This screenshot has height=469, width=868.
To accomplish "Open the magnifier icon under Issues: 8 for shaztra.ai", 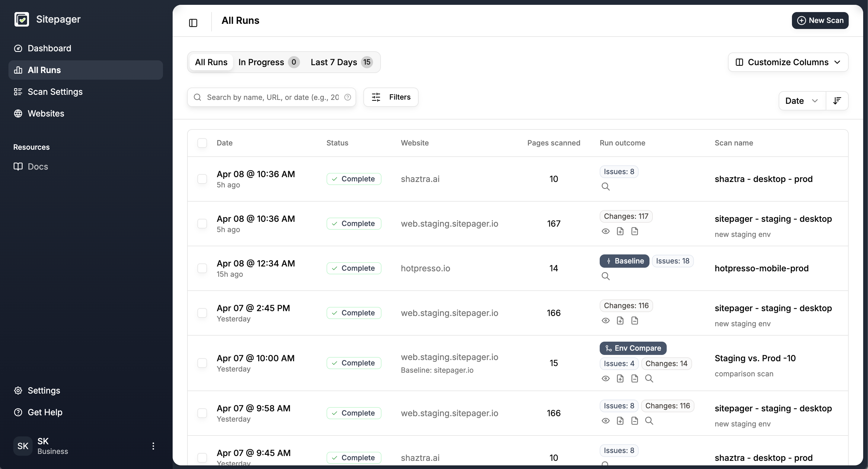I will click(x=605, y=186).
